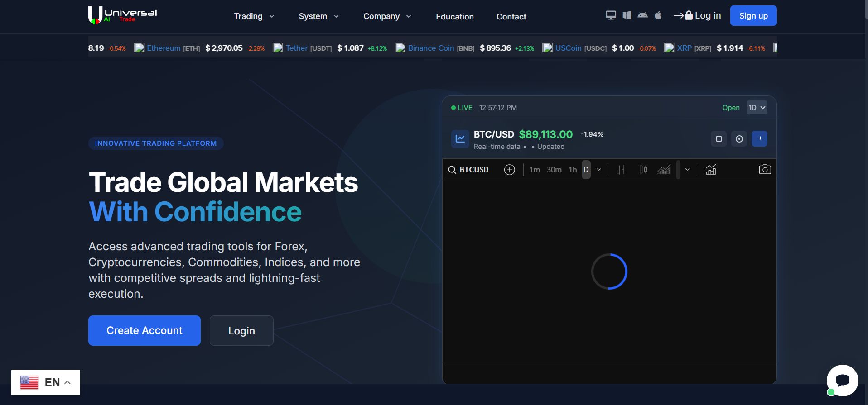Go to the Contact page
This screenshot has height=405, width=868.
pos(511,17)
